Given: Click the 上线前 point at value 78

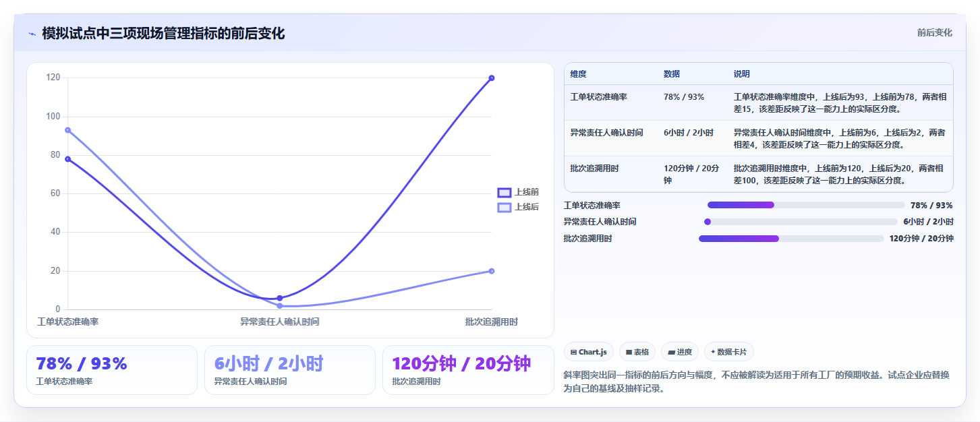Looking at the screenshot, I should tap(67, 159).
